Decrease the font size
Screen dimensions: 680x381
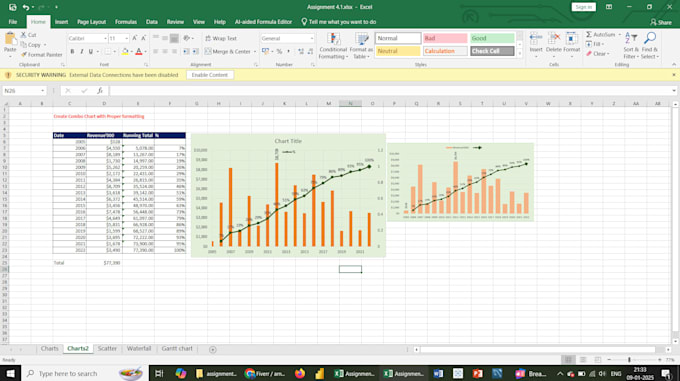[x=144, y=38]
